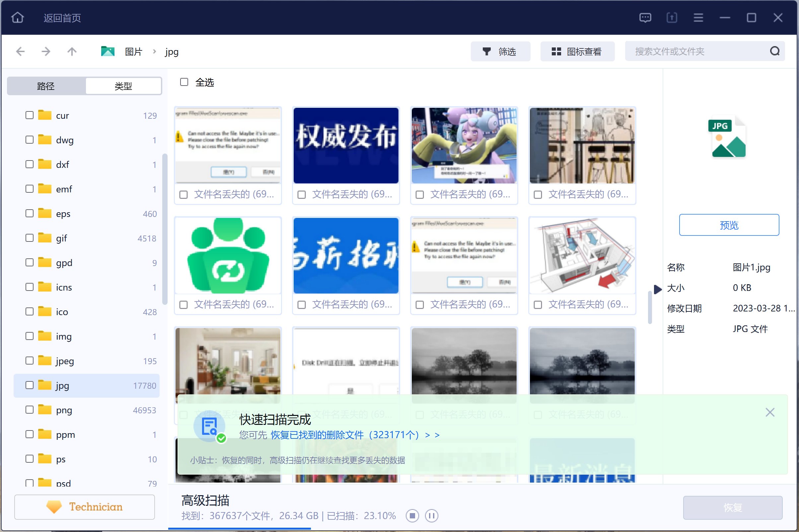Stop the advanced scan
This screenshot has width=799, height=532.
(412, 516)
